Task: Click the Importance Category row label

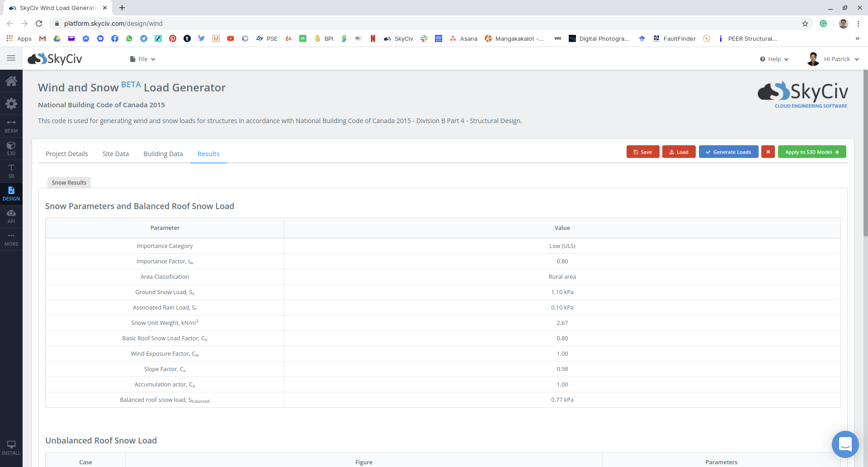Action: coord(165,246)
